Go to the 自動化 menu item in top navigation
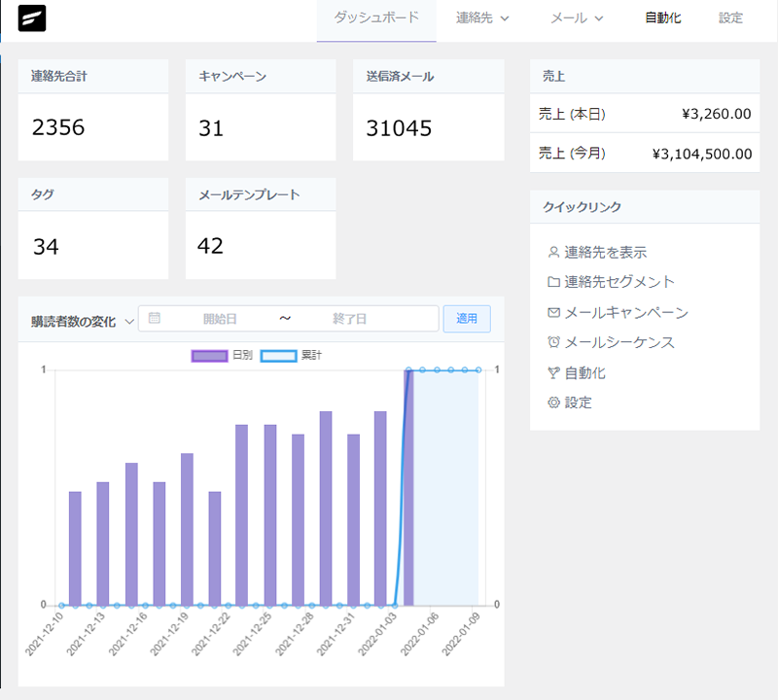Screen dimensions: 778x700 (663, 18)
